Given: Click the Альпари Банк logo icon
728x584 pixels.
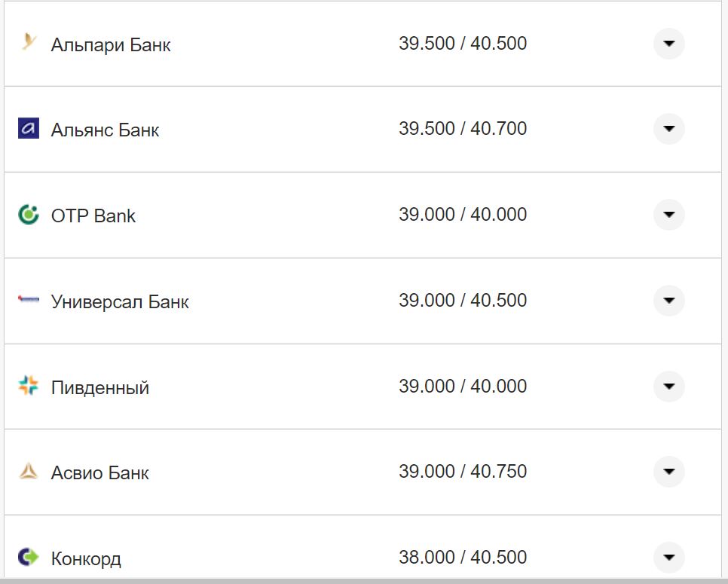Looking at the screenshot, I should (x=29, y=43).
